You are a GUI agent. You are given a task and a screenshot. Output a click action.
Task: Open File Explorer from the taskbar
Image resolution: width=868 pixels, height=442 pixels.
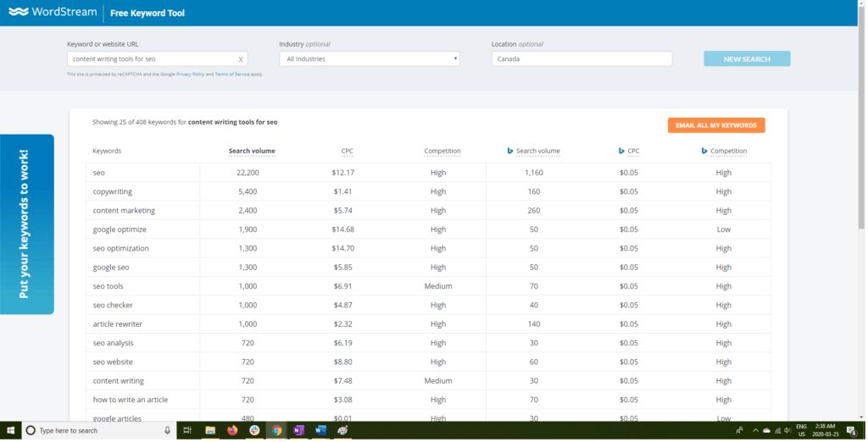coord(210,432)
